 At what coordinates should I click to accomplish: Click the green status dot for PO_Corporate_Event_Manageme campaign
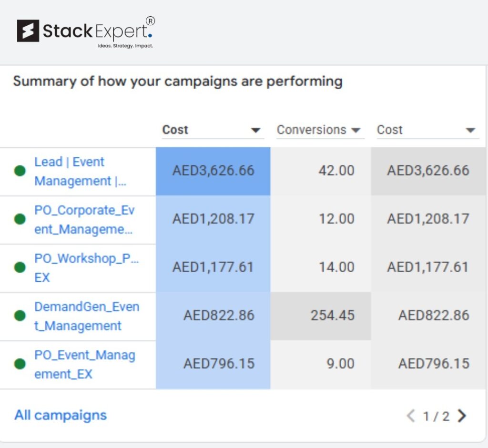tap(20, 219)
